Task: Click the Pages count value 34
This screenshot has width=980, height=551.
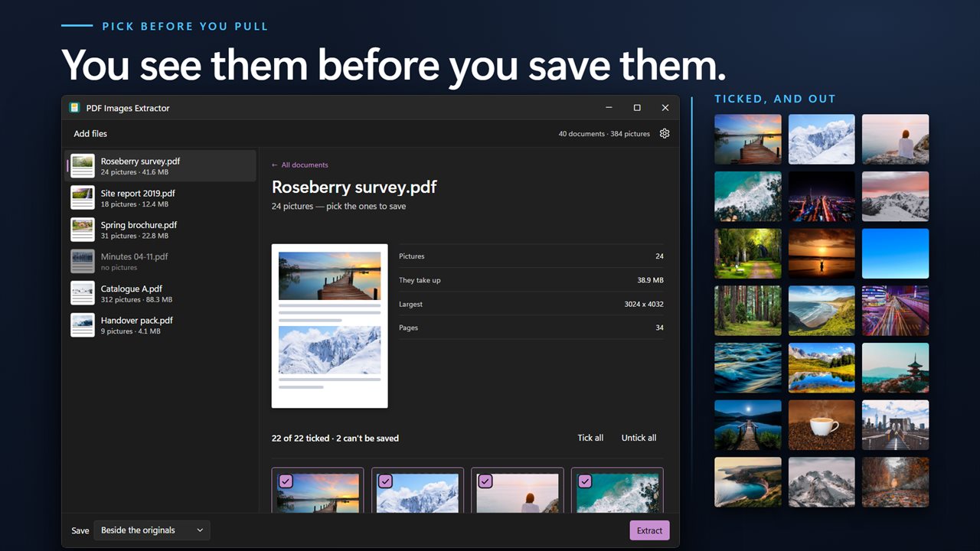Action: pos(659,328)
